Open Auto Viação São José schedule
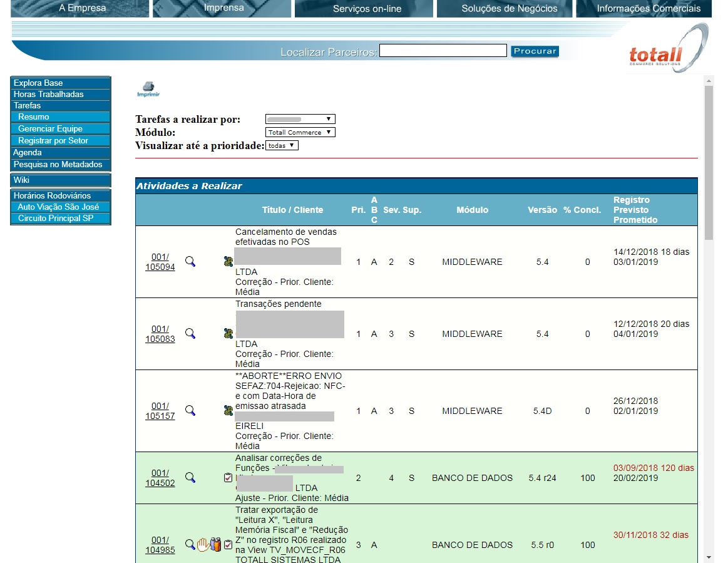The width and height of the screenshot is (728, 563). click(61, 207)
